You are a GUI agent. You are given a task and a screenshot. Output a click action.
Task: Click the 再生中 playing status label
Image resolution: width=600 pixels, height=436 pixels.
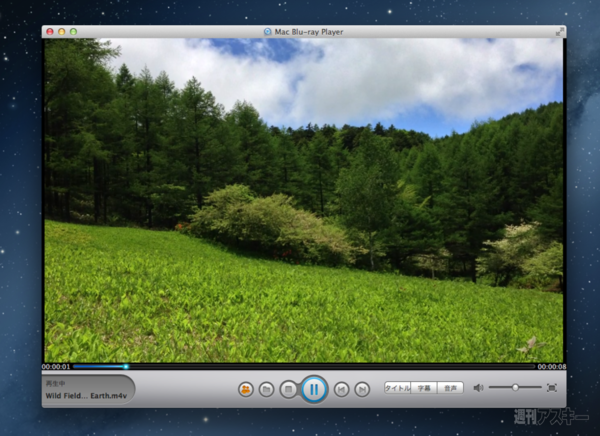coord(55,383)
